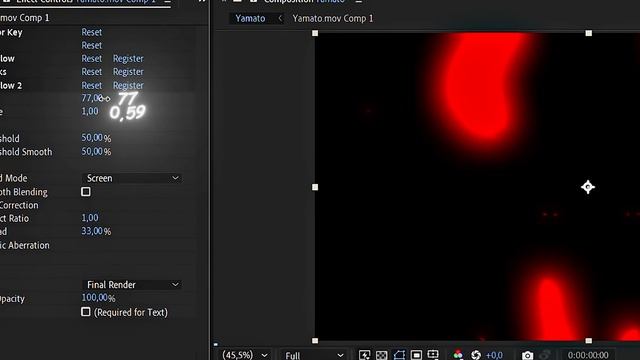The height and width of the screenshot is (360, 640).
Task: Click the Threshold Smooth 50,00% value
Action: point(96,151)
